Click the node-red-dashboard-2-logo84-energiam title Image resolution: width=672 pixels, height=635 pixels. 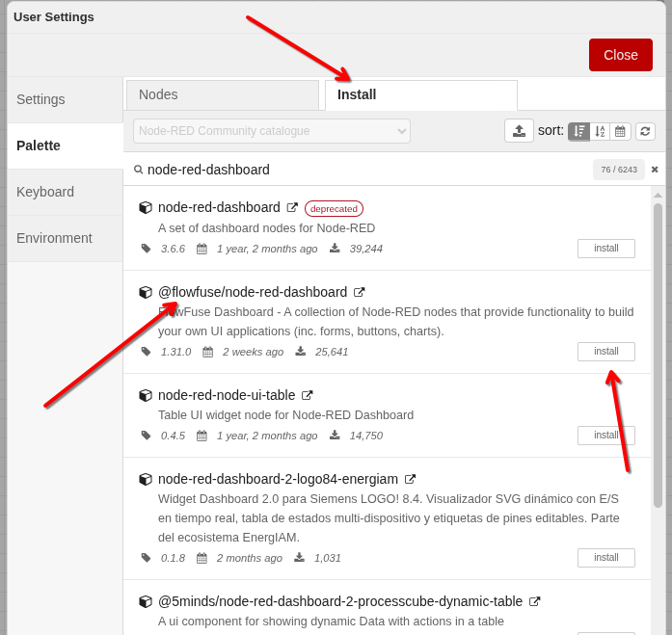click(278, 479)
